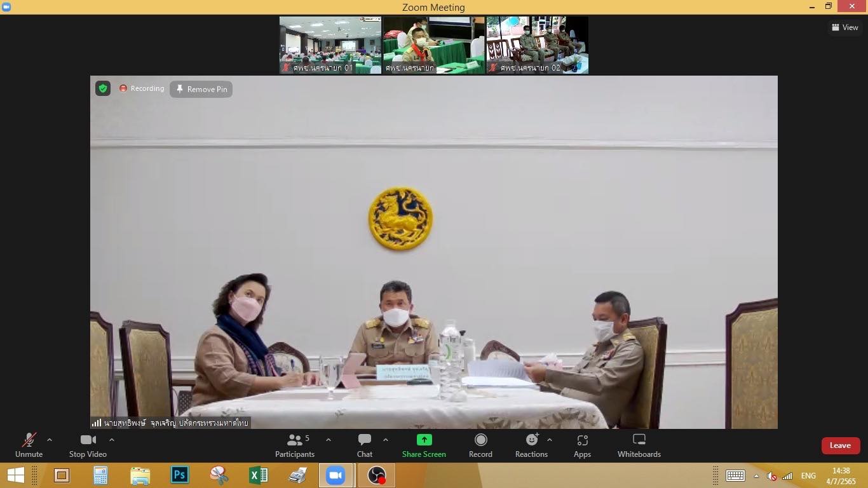Click the green Share Screen icon
This screenshot has height=488, width=868.
[x=424, y=440]
